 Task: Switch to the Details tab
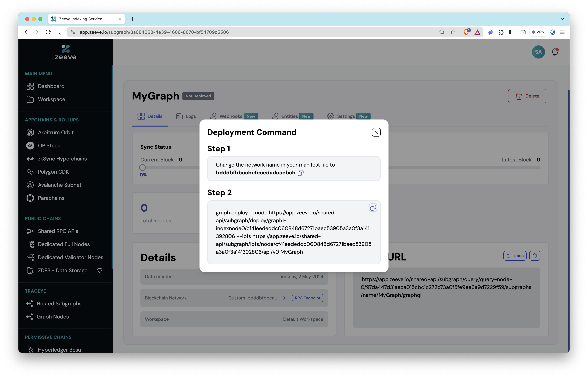coord(150,116)
